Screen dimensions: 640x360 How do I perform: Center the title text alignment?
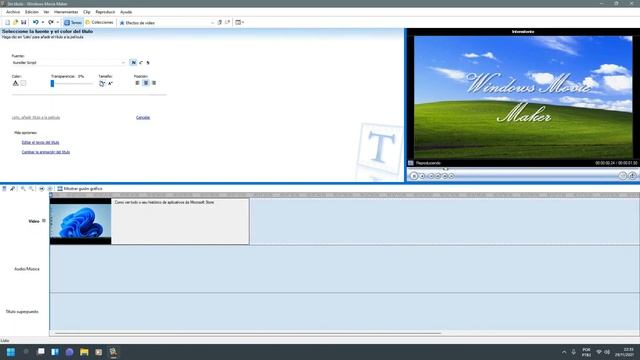click(146, 83)
